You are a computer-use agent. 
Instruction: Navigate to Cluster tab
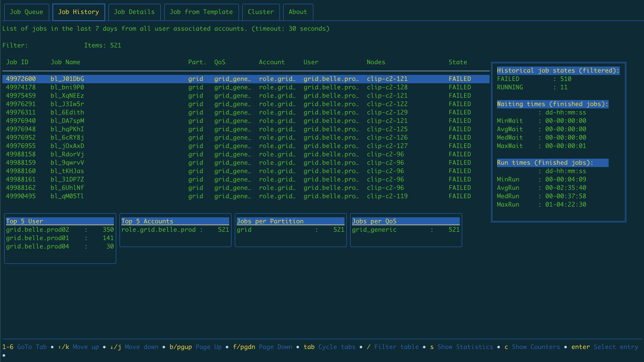261,11
